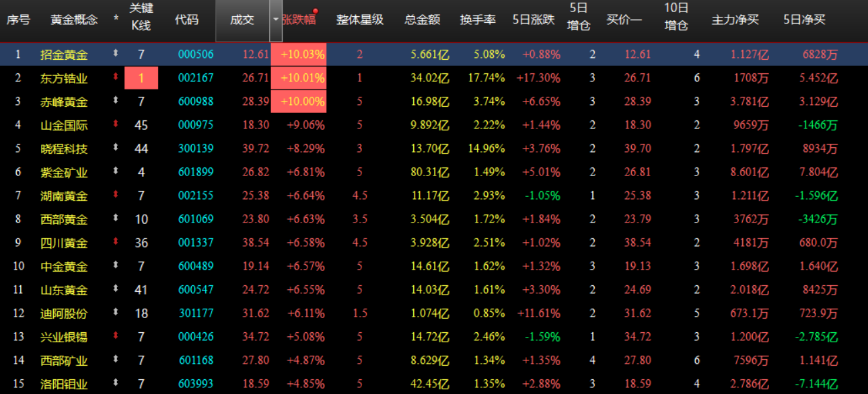This screenshot has height=394, width=868.
Task: Click the 17.74% turnover rate cell
Action: [x=487, y=78]
